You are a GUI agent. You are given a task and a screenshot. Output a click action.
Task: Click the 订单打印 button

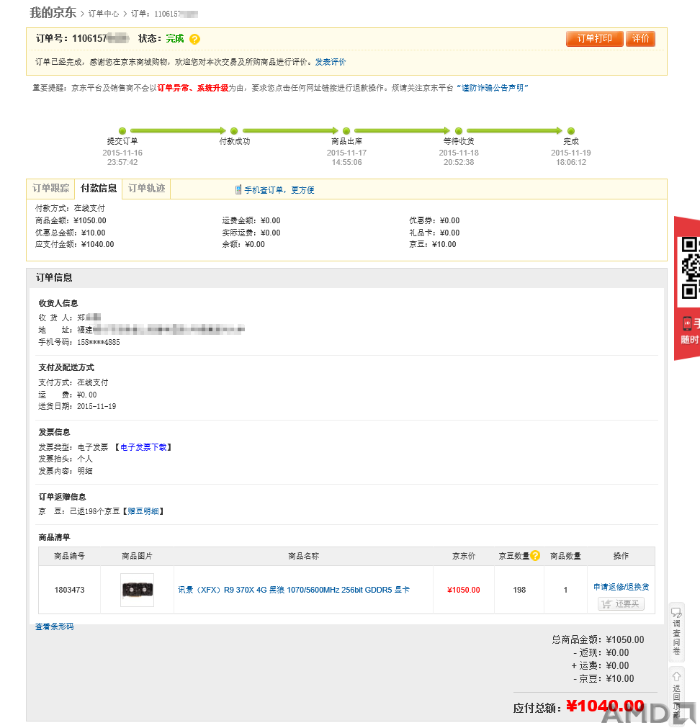coord(595,39)
